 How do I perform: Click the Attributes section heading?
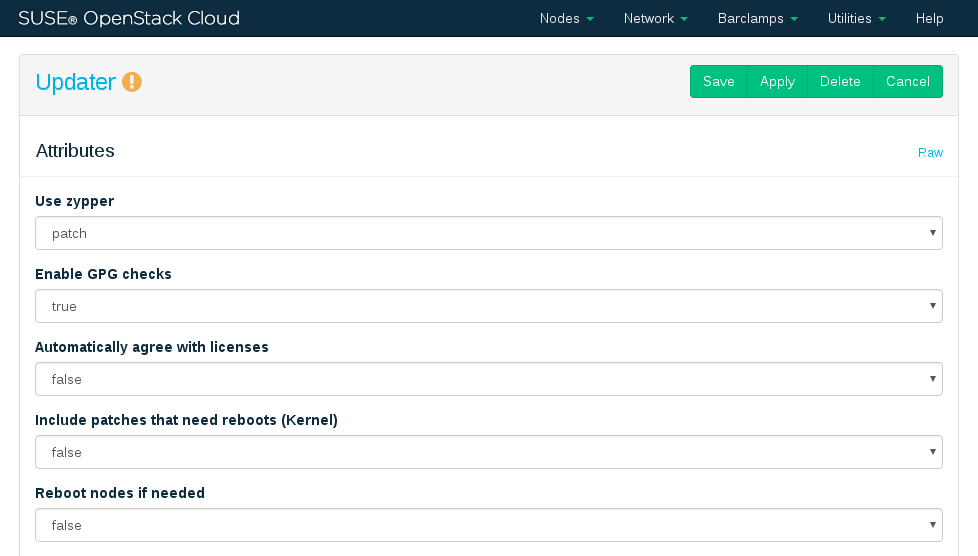[75, 151]
